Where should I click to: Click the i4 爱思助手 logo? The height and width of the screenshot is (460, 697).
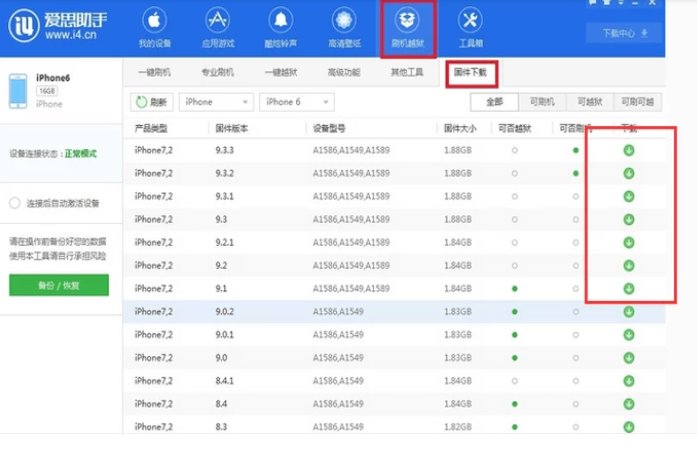pyautogui.click(x=57, y=25)
